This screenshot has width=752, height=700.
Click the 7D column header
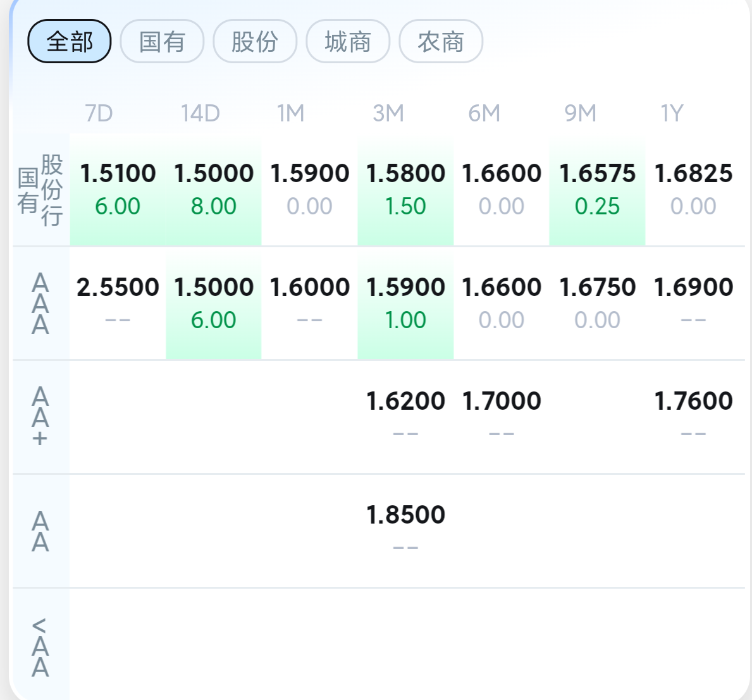(x=99, y=113)
